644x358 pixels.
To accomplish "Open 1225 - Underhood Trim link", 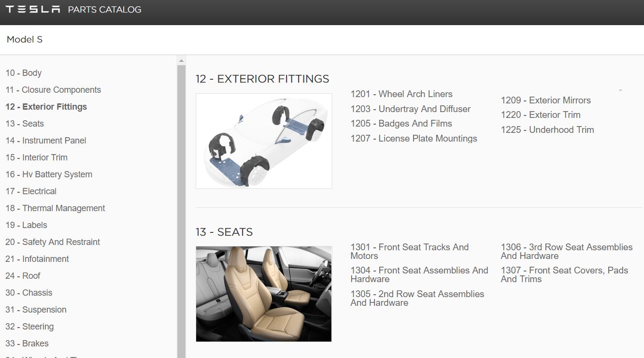I will click(x=547, y=130).
